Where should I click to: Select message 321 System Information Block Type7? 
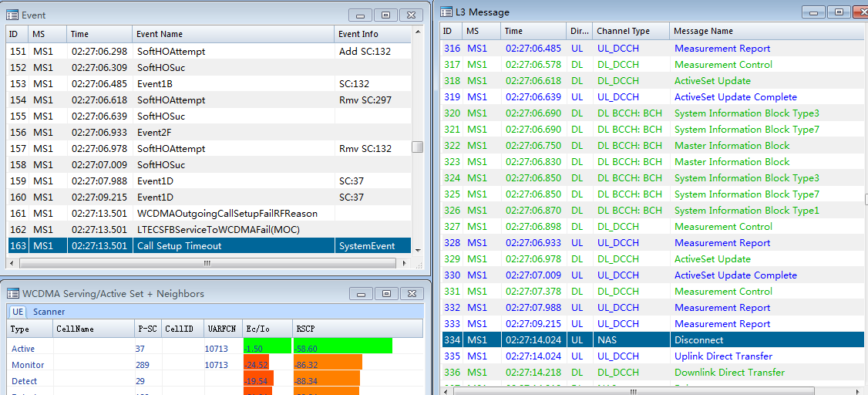[x=653, y=130]
